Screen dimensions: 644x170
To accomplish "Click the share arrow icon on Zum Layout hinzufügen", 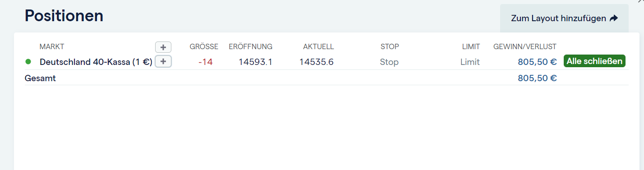I will [x=613, y=18].
